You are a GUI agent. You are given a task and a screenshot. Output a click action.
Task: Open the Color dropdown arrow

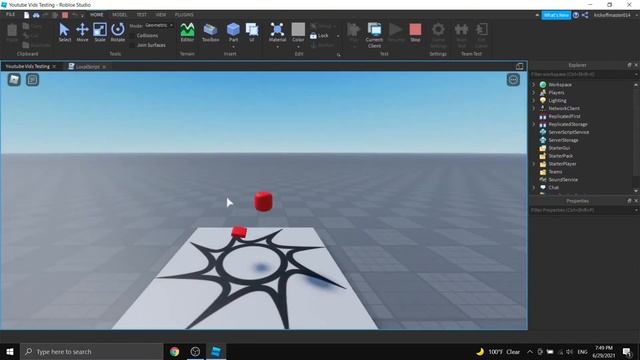298,46
